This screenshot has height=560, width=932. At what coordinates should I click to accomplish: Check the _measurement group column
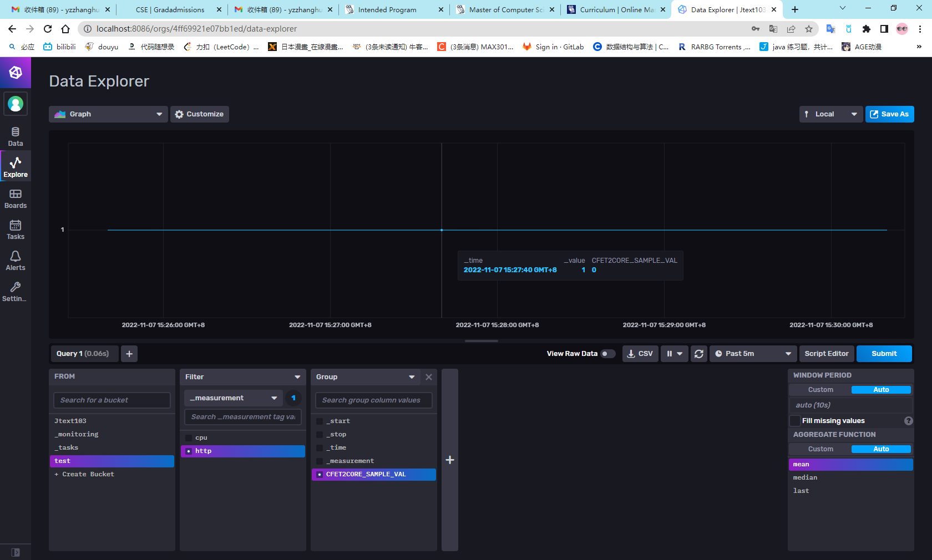point(320,461)
